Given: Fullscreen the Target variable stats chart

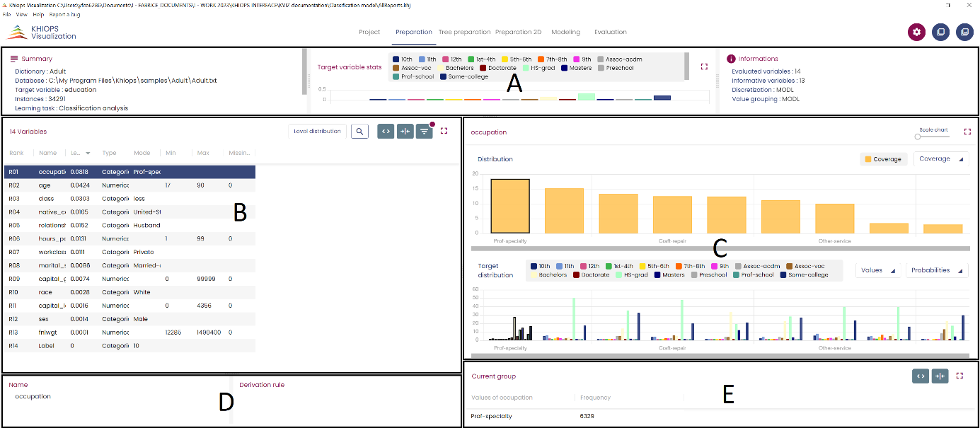Looking at the screenshot, I should (x=704, y=66).
